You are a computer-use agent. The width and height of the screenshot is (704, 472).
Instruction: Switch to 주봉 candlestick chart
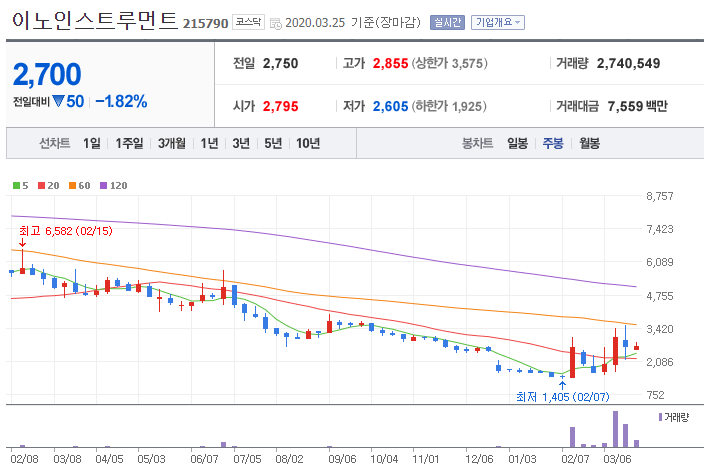(x=553, y=143)
